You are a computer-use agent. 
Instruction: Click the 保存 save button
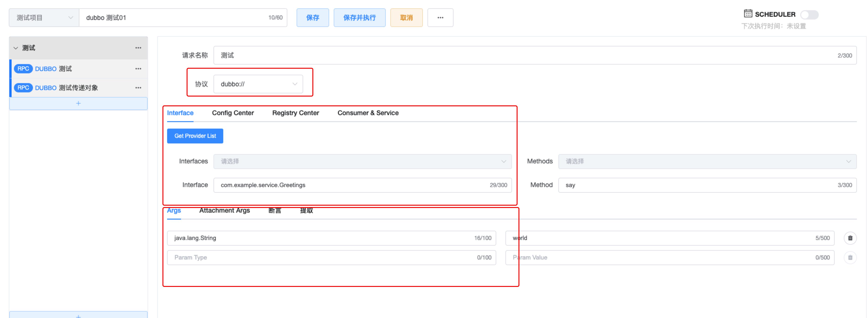(x=312, y=17)
